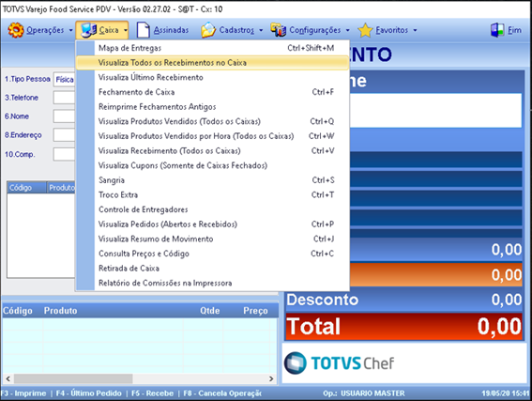Click the Favoritos star icon
This screenshot has width=532, height=401.
point(365,30)
